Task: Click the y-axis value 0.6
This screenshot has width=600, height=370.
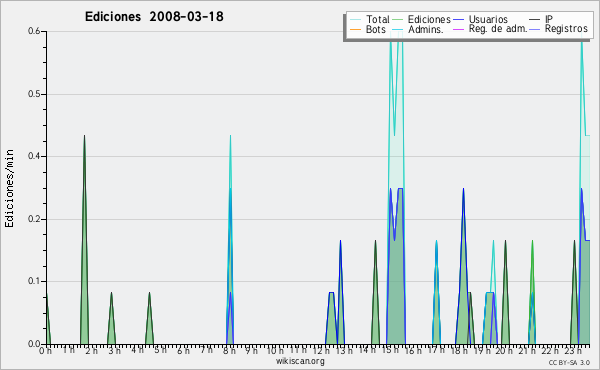Action: pyautogui.click(x=34, y=31)
